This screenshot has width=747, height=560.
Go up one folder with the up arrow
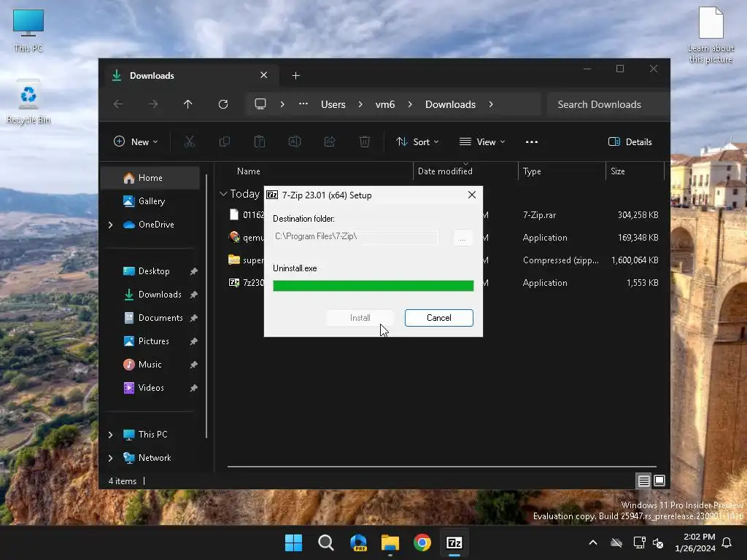pos(188,104)
